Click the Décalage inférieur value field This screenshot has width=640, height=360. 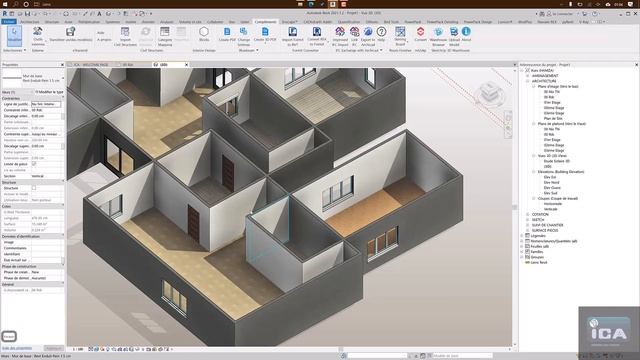pos(46,116)
